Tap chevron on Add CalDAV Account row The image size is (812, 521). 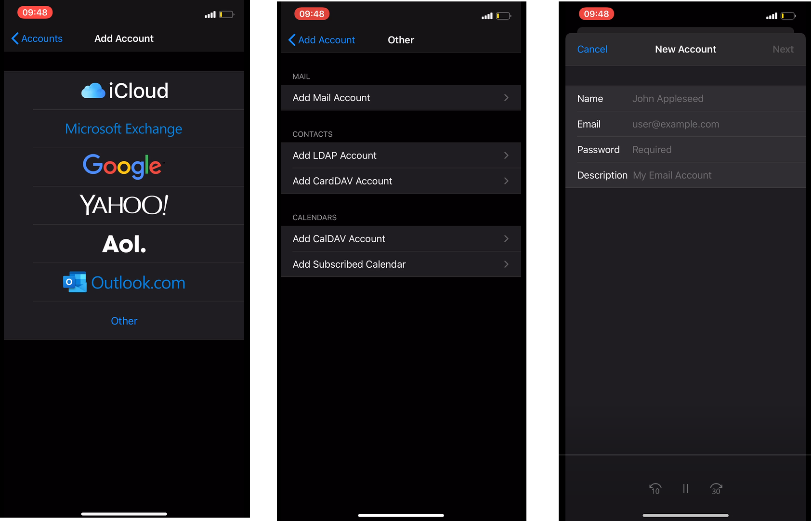[x=506, y=239]
